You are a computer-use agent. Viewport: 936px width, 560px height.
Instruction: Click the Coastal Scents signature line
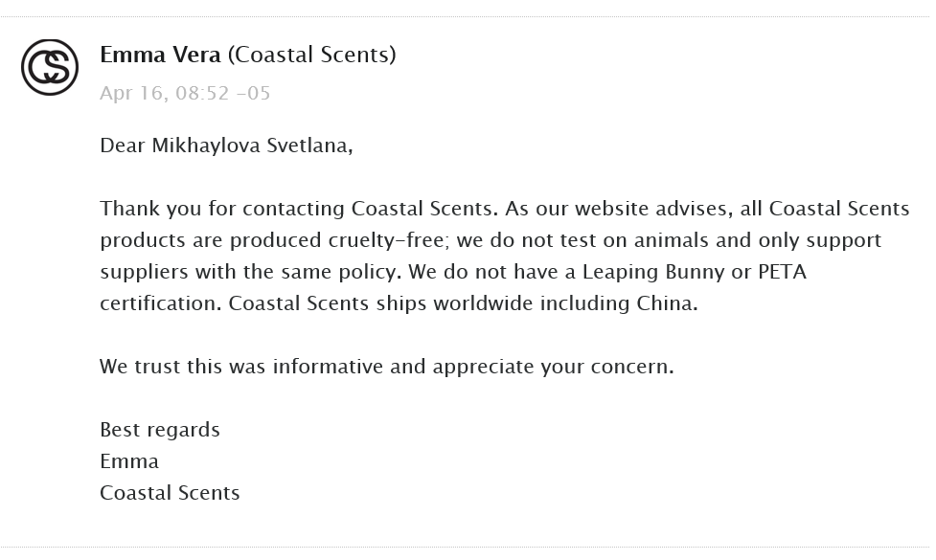coord(170,493)
